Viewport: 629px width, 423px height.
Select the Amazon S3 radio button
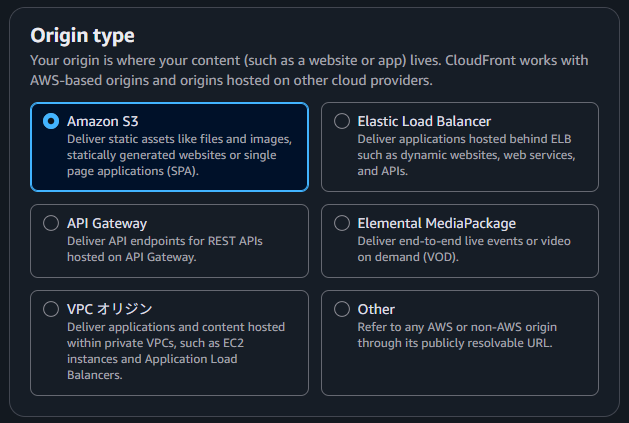51,121
